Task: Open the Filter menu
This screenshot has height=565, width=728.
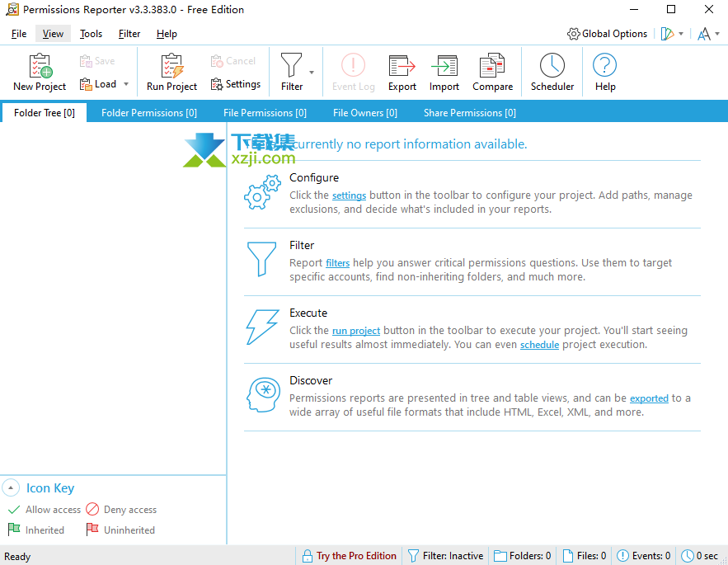Action: [129, 34]
